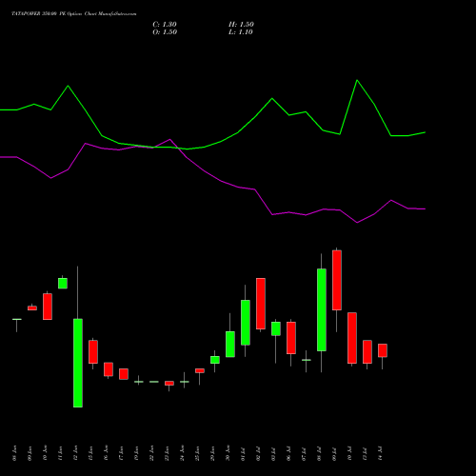Click the close value C: 1.30

(165, 25)
